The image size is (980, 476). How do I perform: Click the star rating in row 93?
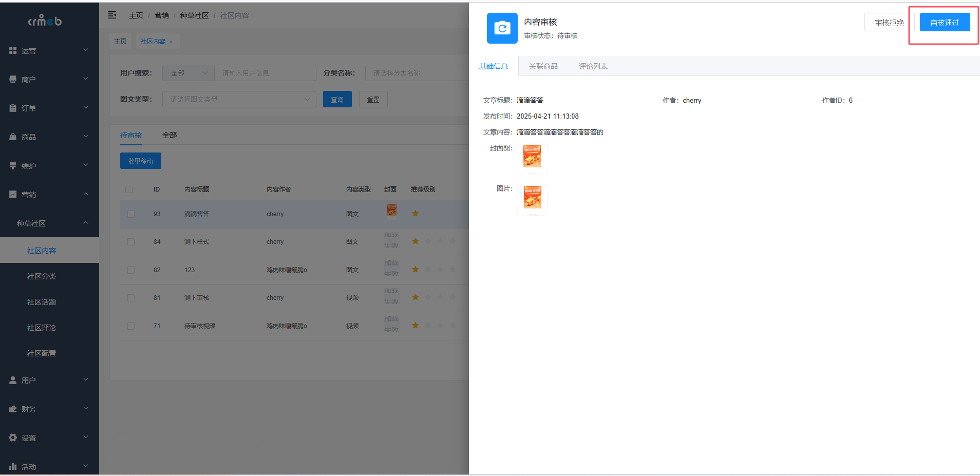click(415, 213)
